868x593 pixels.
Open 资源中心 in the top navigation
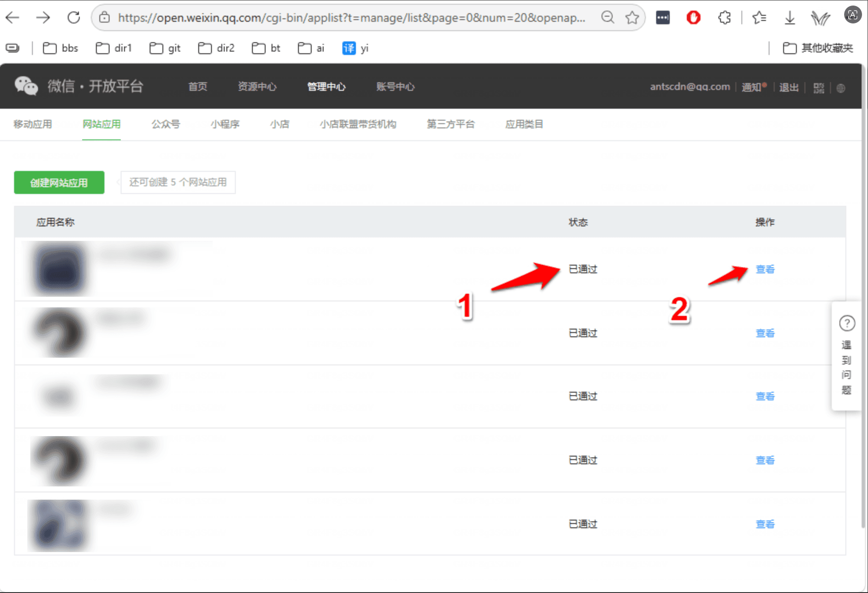[257, 87]
